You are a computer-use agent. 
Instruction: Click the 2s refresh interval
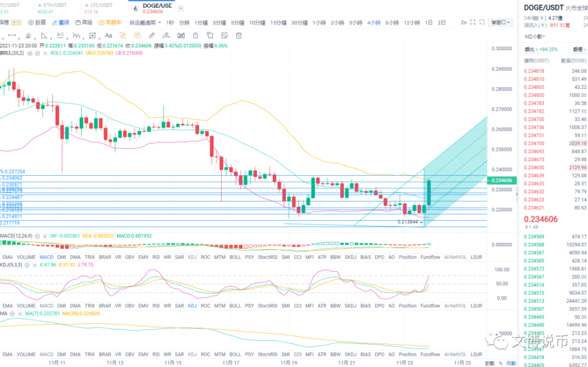pos(463,22)
